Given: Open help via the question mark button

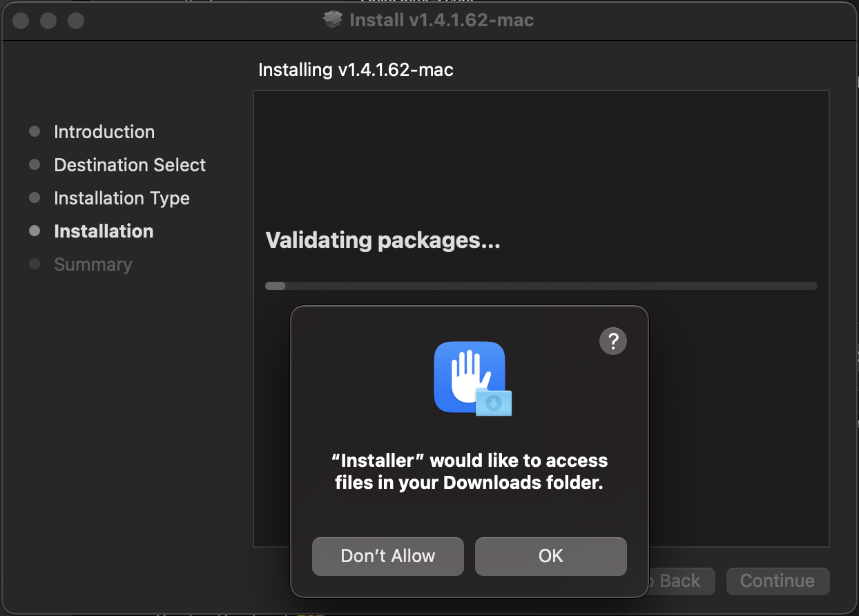Looking at the screenshot, I should click(612, 340).
